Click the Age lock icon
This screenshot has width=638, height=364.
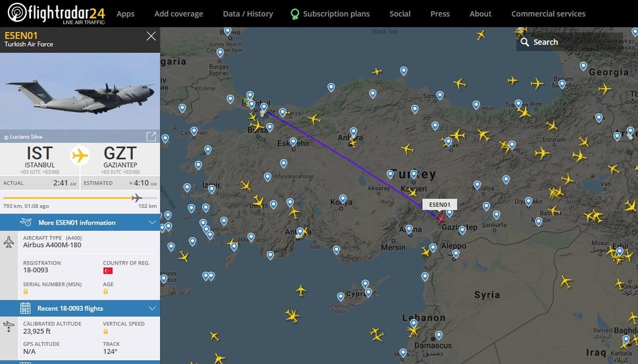point(105,292)
